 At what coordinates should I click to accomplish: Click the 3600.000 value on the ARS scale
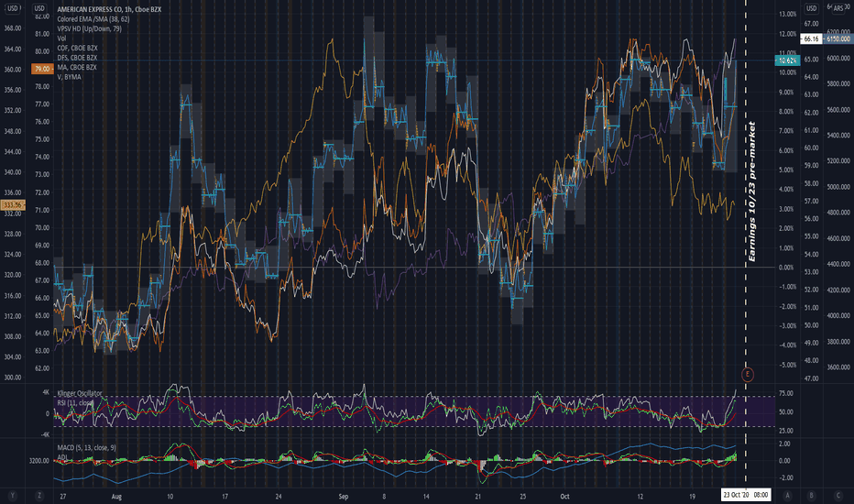click(838, 367)
